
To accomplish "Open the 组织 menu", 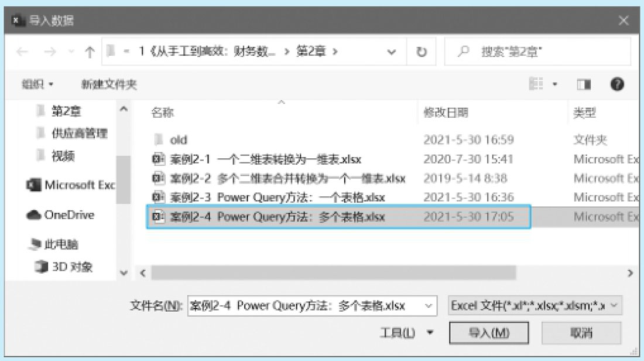I will [37, 84].
